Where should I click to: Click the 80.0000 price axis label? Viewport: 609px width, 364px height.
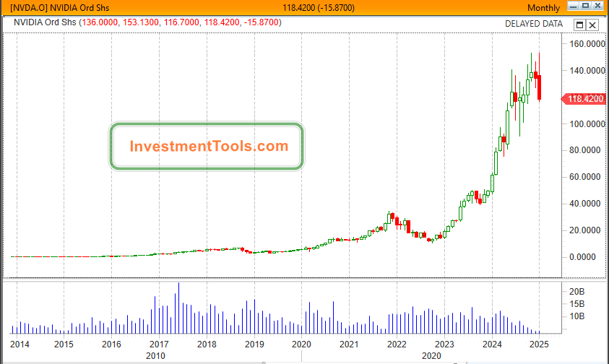pyautogui.click(x=585, y=150)
